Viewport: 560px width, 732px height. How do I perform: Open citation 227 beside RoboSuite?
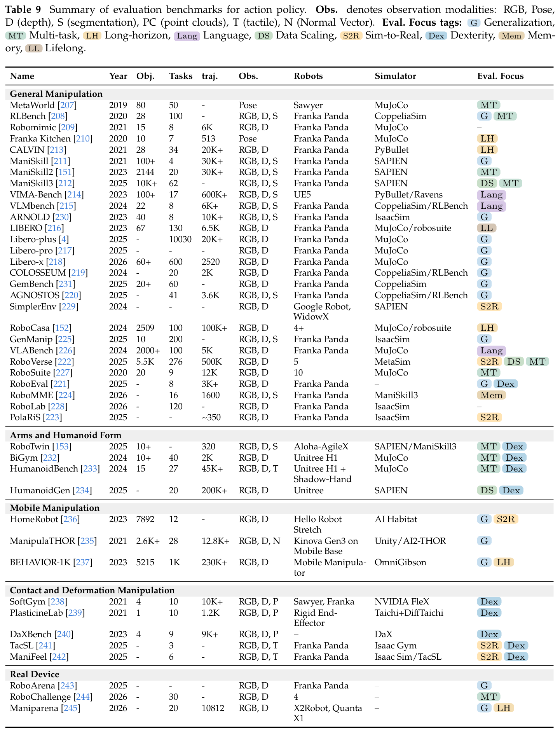click(63, 373)
